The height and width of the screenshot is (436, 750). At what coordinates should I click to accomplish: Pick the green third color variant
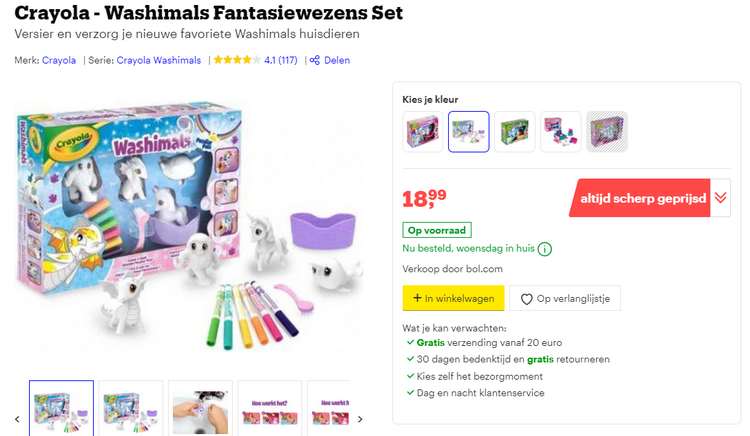[514, 131]
